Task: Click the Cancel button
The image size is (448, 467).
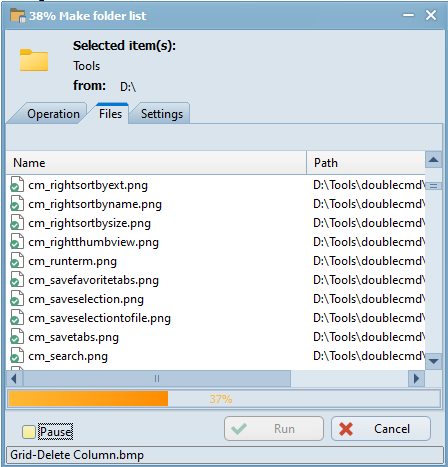Action: (x=381, y=429)
